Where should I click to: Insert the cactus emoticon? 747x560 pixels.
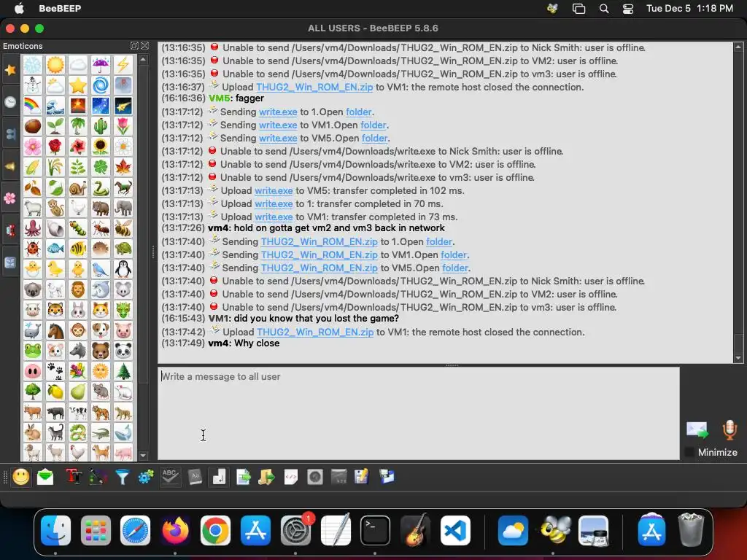click(x=101, y=126)
